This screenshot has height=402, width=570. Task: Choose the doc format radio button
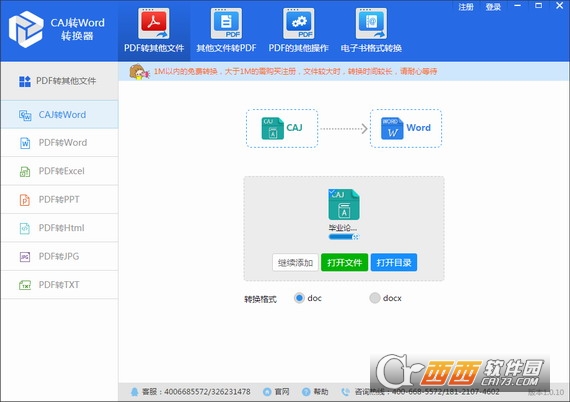click(x=299, y=298)
